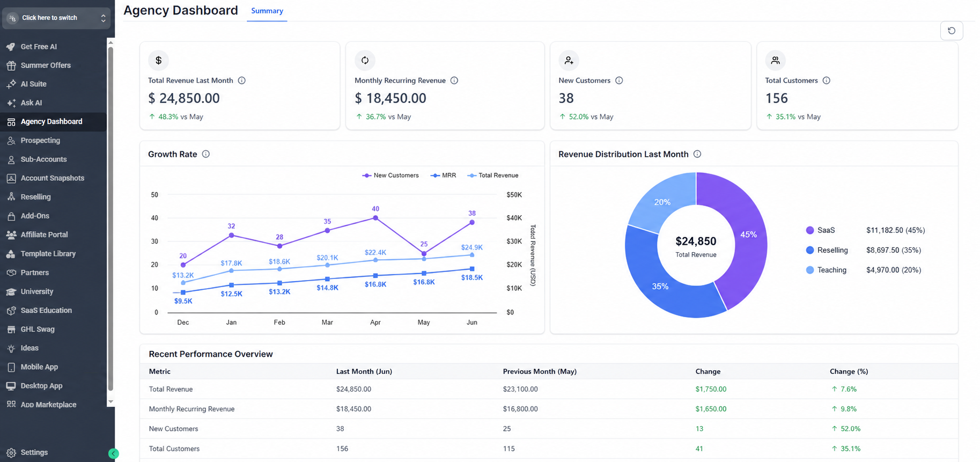Click the Mobile App phone icon
Viewport: 980px width, 462px height.
pyautogui.click(x=11, y=367)
